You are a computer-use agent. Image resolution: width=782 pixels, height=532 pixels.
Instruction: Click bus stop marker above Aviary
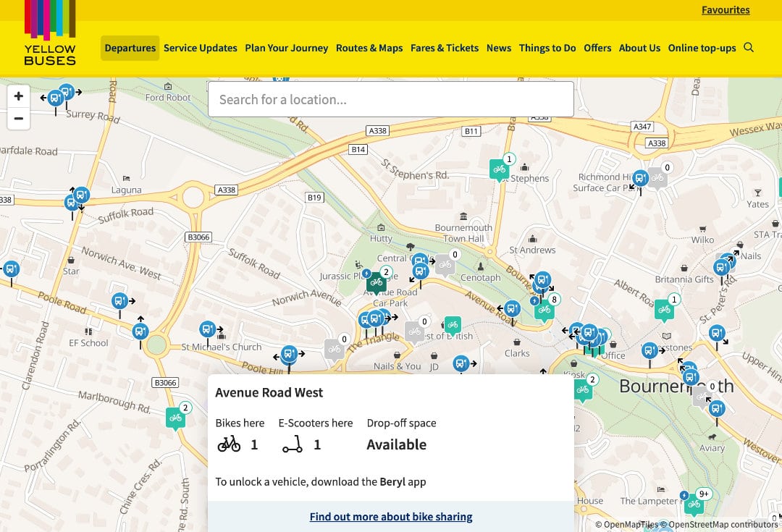pyautogui.click(x=717, y=409)
